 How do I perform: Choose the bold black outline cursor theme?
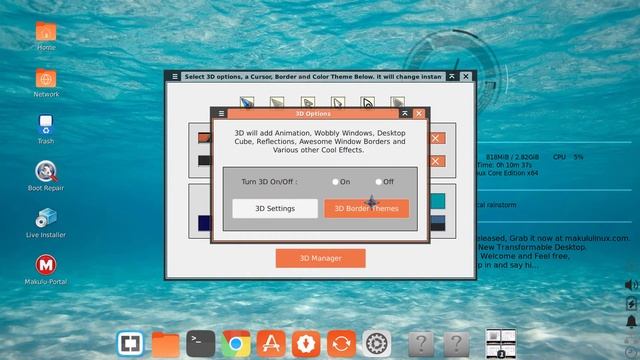pyautogui.click(x=367, y=102)
